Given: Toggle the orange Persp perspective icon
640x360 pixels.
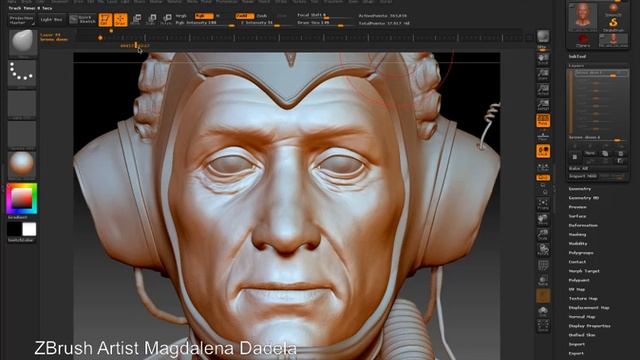Looking at the screenshot, I should point(543,120).
